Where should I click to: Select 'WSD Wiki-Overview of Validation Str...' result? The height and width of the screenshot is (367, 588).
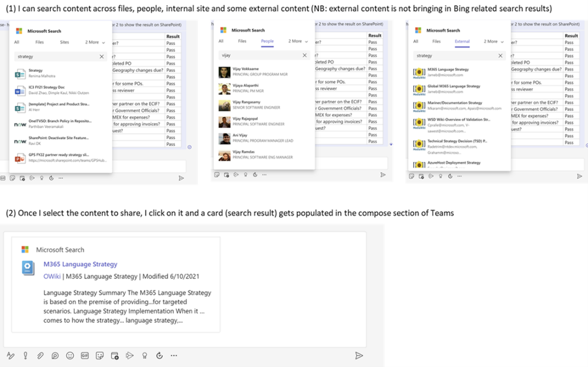pyautogui.click(x=460, y=125)
